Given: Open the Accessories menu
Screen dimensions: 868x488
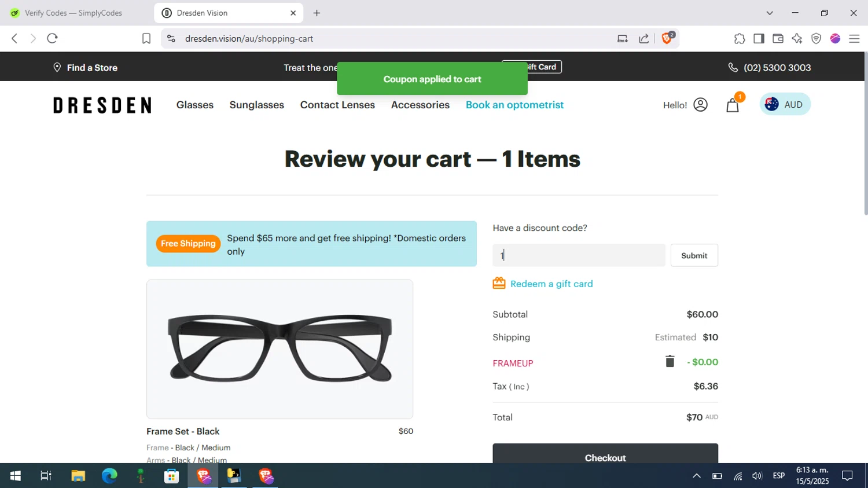Looking at the screenshot, I should (x=420, y=105).
